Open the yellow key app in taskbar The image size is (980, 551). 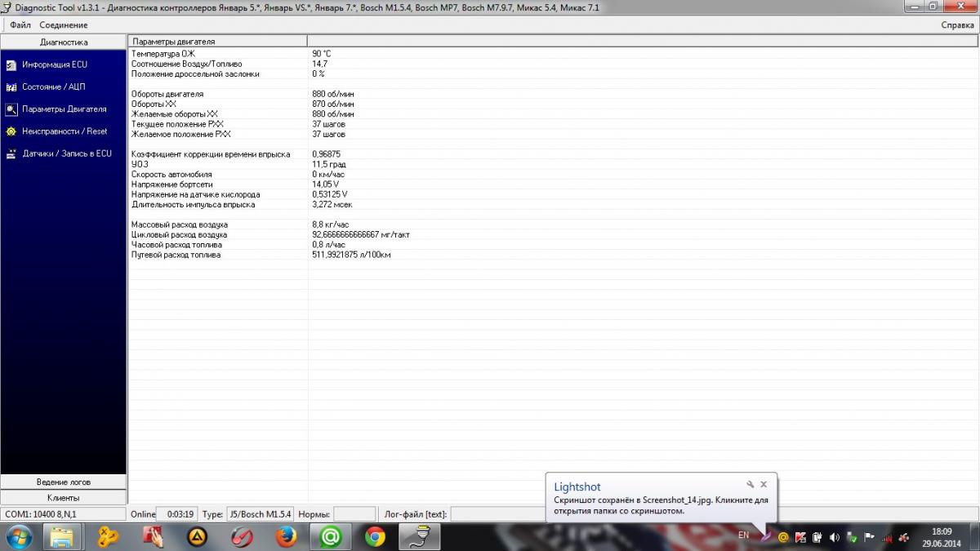(108, 536)
